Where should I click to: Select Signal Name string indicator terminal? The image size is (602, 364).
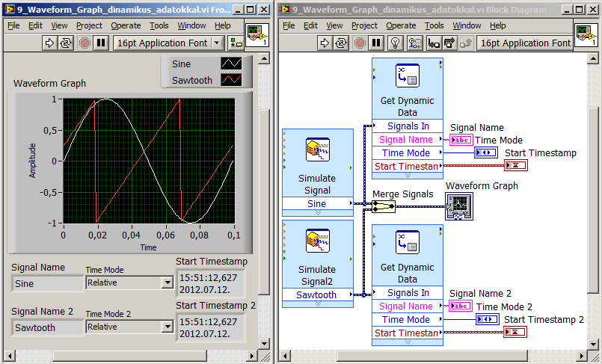(x=461, y=140)
